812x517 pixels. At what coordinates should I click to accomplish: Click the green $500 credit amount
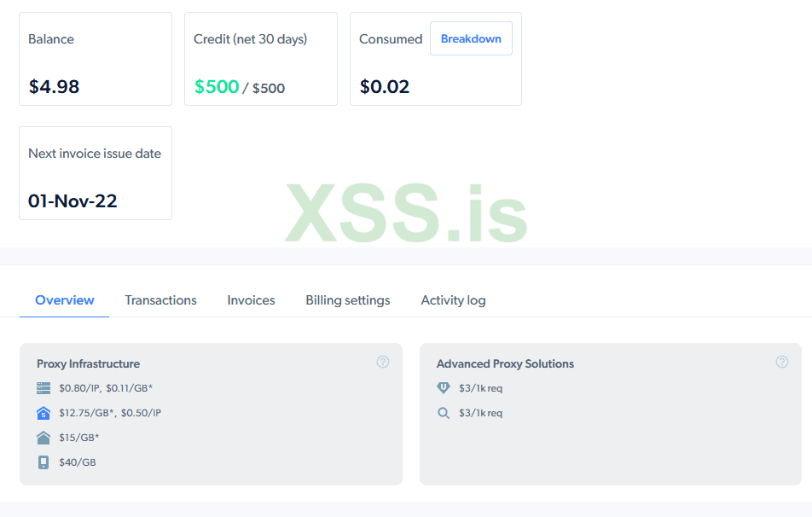pyautogui.click(x=217, y=86)
